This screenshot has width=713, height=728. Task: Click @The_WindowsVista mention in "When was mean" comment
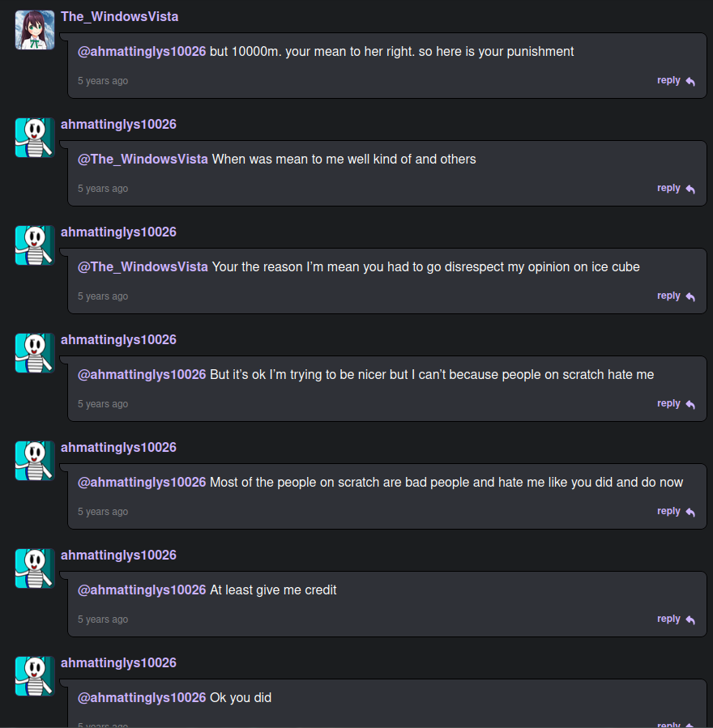pyautogui.click(x=143, y=160)
